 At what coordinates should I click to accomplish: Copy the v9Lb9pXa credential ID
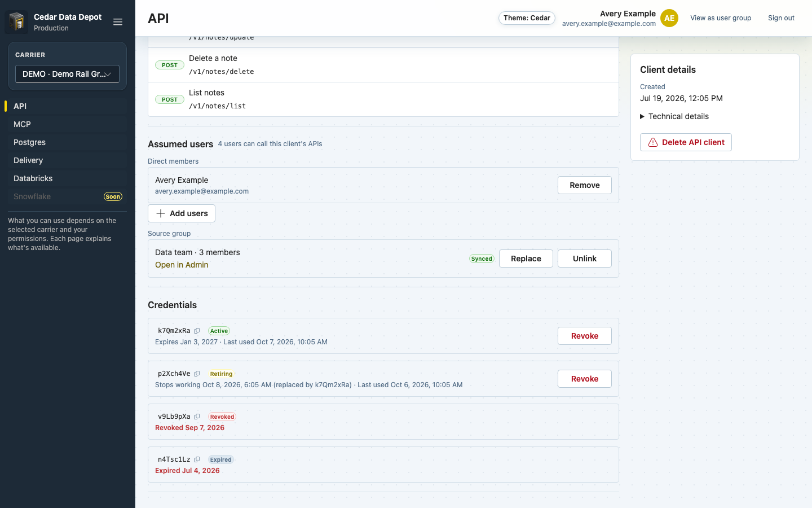(x=197, y=417)
